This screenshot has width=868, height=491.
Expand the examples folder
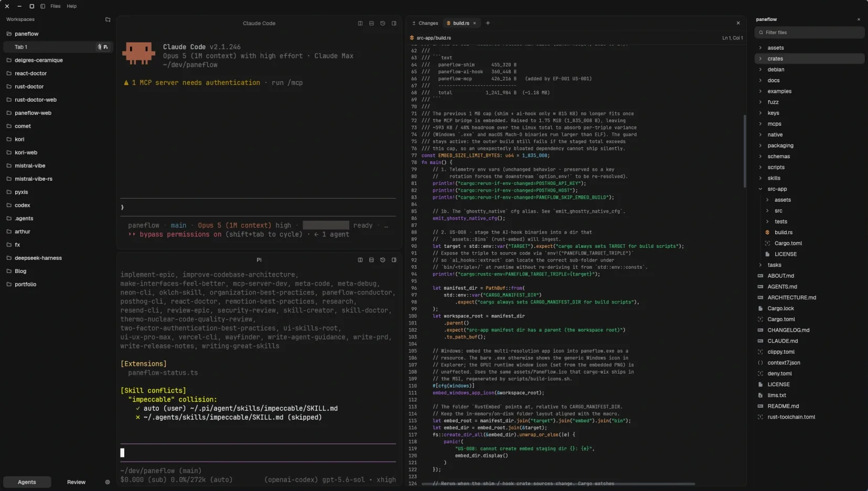(x=760, y=91)
